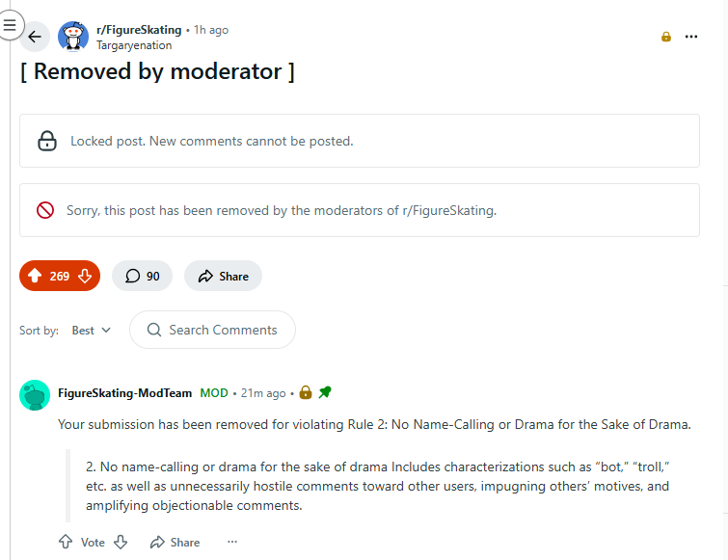Upvote the post with 269 points
The height and width of the screenshot is (560, 728).
click(34, 276)
